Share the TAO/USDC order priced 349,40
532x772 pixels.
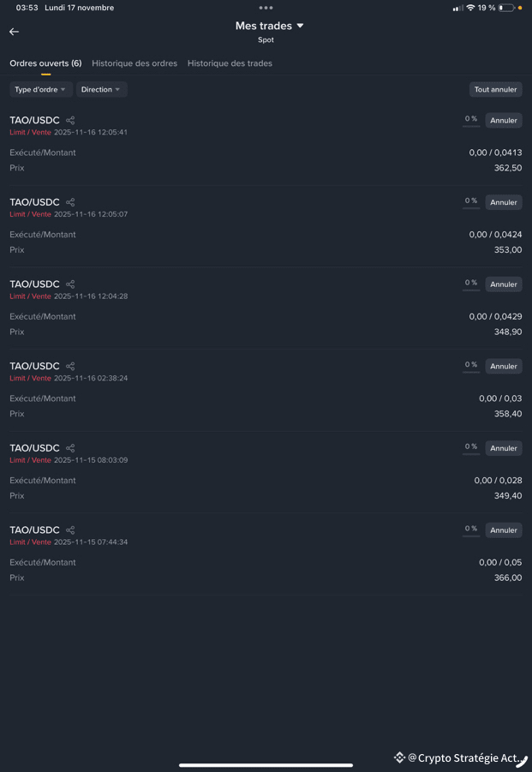(70, 448)
